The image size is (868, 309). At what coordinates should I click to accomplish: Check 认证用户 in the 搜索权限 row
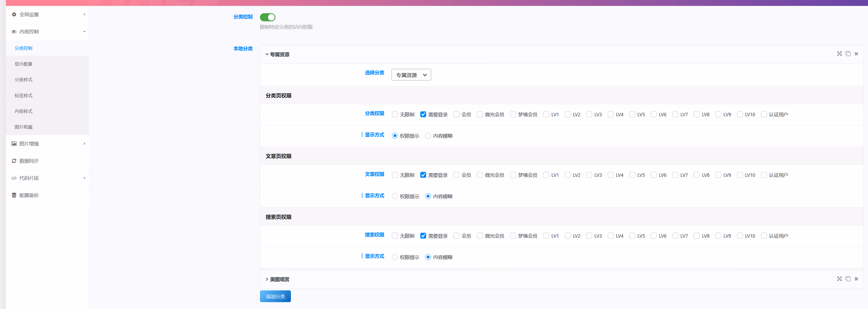(764, 236)
